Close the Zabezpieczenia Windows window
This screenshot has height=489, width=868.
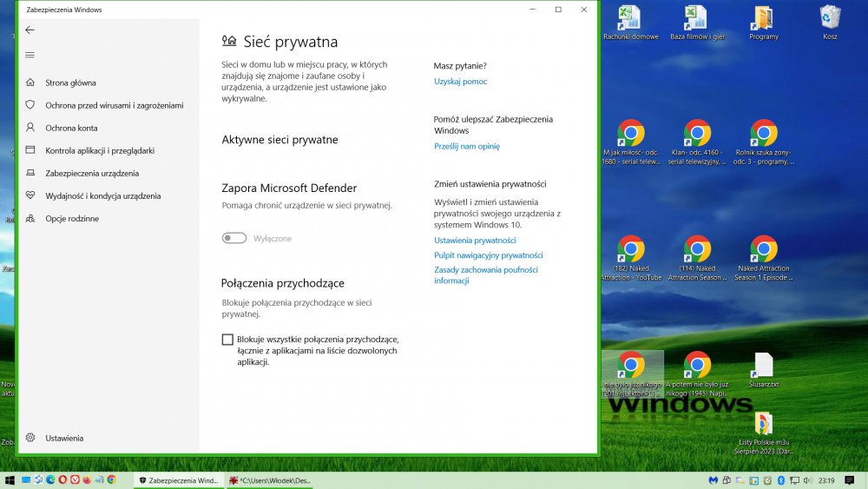coord(583,10)
